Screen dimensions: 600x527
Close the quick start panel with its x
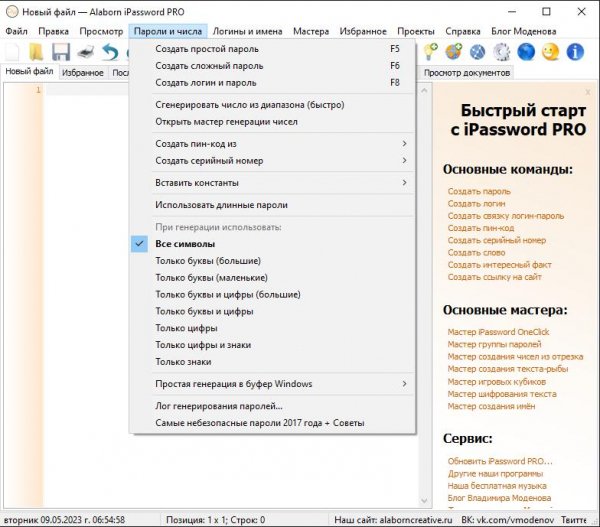click(588, 92)
